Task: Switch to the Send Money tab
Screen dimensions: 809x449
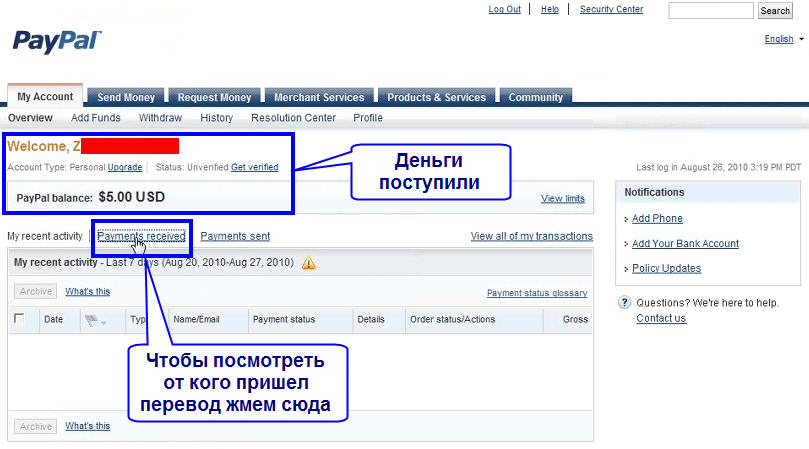Action: (126, 97)
